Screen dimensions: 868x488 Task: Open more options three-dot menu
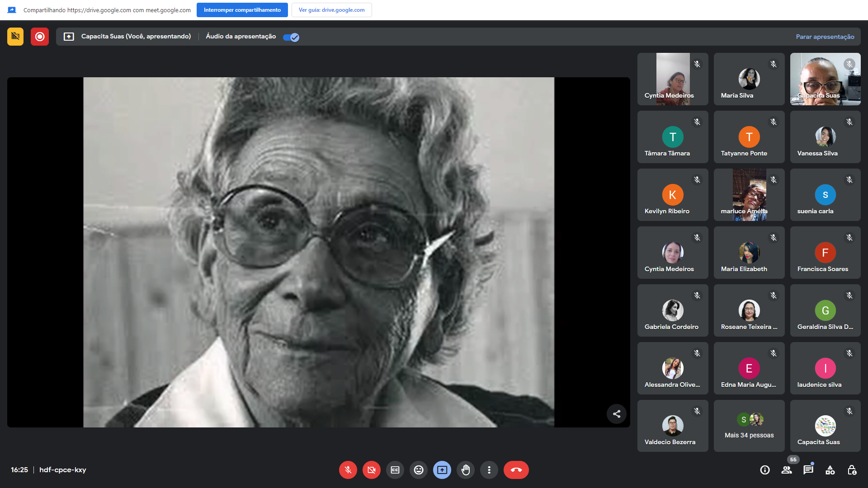pyautogui.click(x=489, y=470)
